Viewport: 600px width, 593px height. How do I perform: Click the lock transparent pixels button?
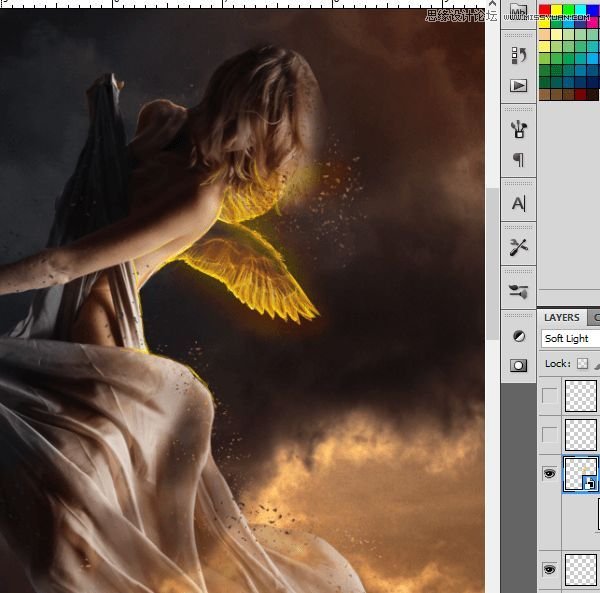(x=582, y=363)
